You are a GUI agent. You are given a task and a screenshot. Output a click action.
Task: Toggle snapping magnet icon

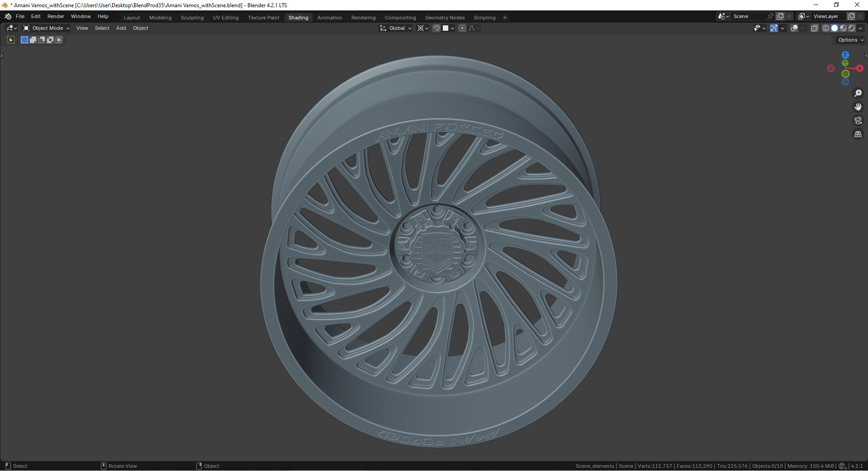(x=436, y=28)
